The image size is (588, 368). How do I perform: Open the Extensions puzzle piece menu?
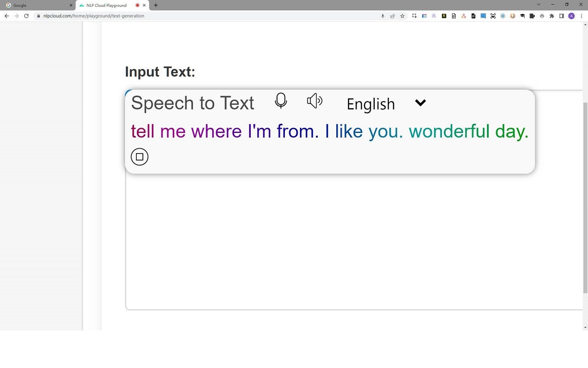[x=552, y=16]
